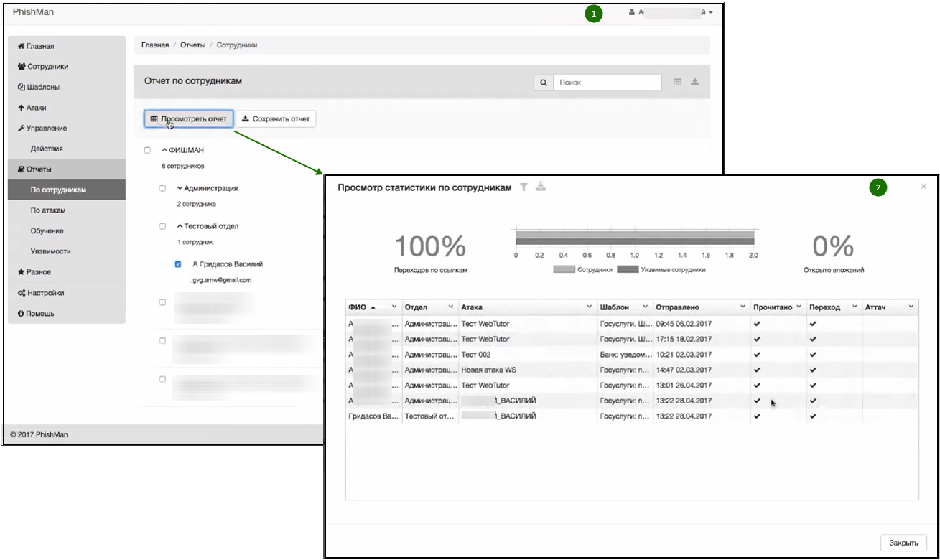940x560 pixels.
Task: Open Атака column dropdown arrow
Action: click(590, 307)
